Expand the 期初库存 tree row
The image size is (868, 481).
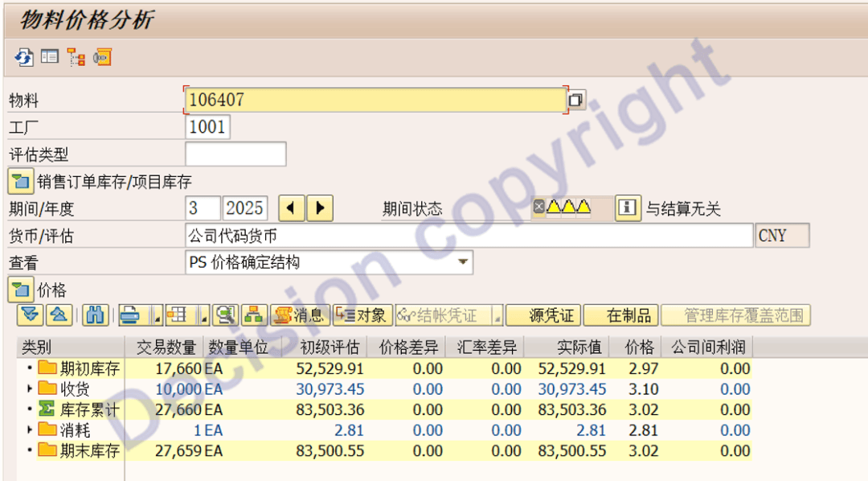point(31,368)
